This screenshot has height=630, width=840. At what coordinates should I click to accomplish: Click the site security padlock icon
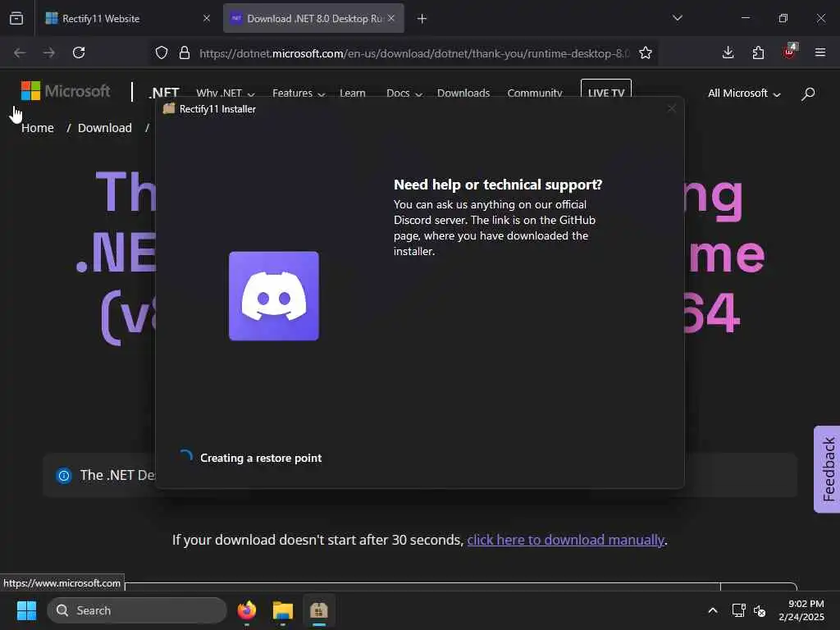click(185, 53)
